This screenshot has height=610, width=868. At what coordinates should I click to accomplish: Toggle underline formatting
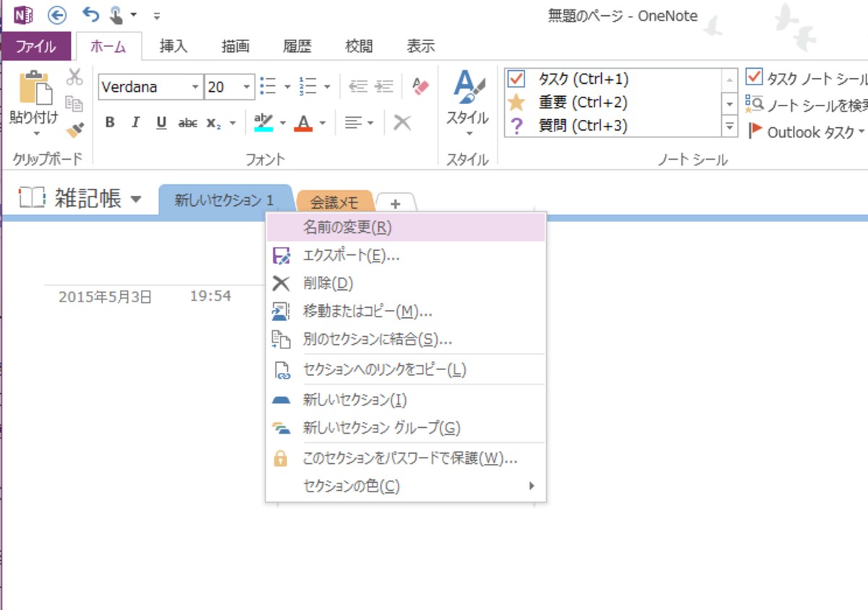click(x=161, y=123)
